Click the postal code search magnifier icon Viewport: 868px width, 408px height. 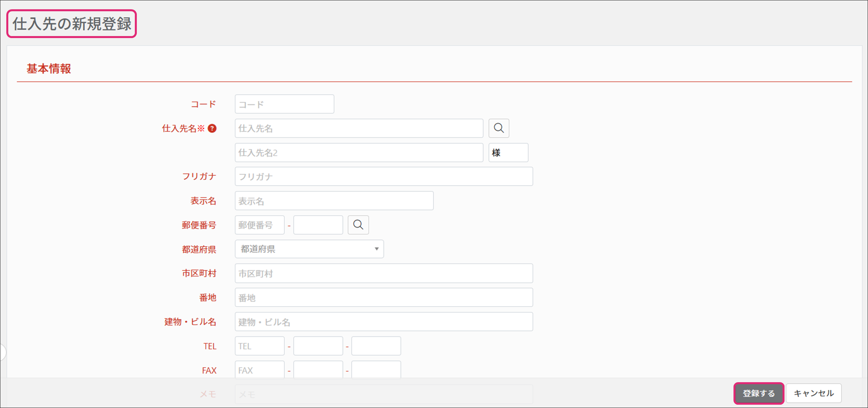pyautogui.click(x=358, y=225)
